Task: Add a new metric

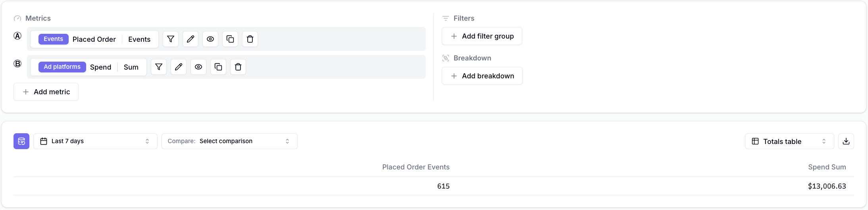Action: tap(46, 92)
